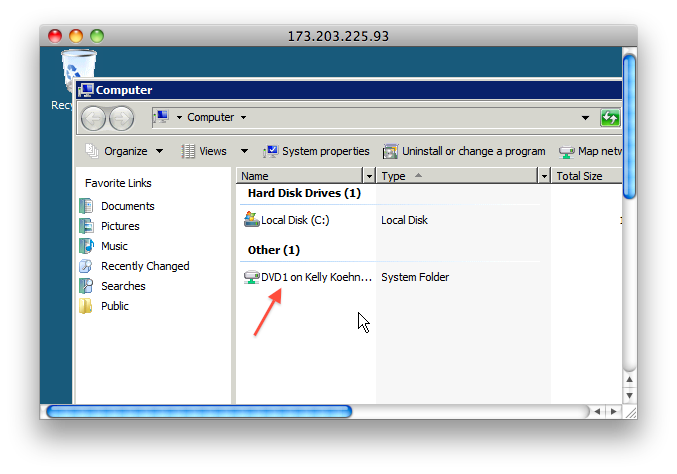Screen dimensions: 677x474
Task: Click the Searches folder icon
Action: [86, 285]
